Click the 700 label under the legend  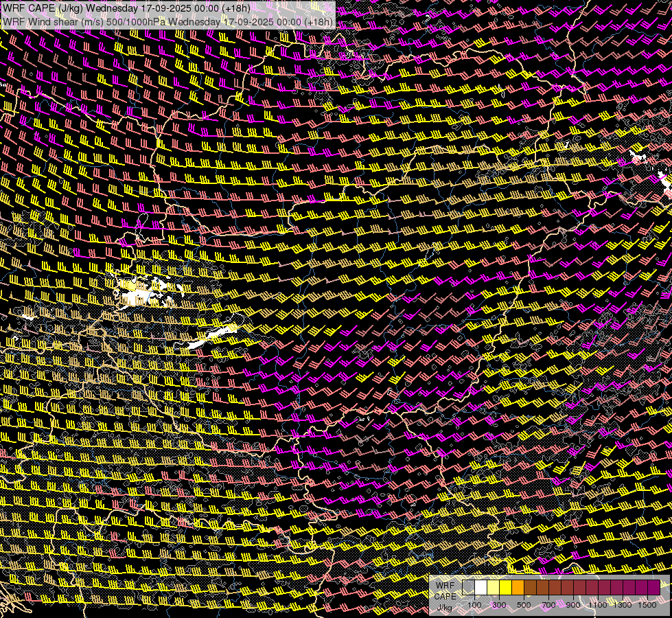(548, 605)
